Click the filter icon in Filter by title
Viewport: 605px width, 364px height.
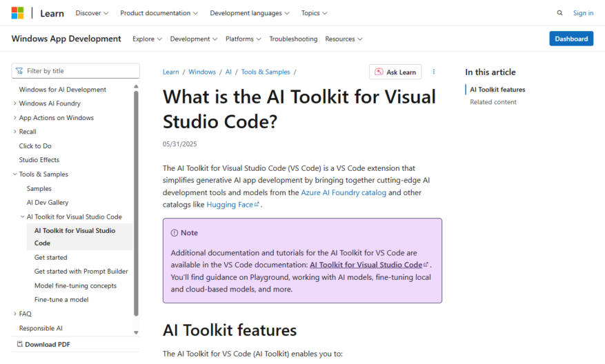(19, 71)
